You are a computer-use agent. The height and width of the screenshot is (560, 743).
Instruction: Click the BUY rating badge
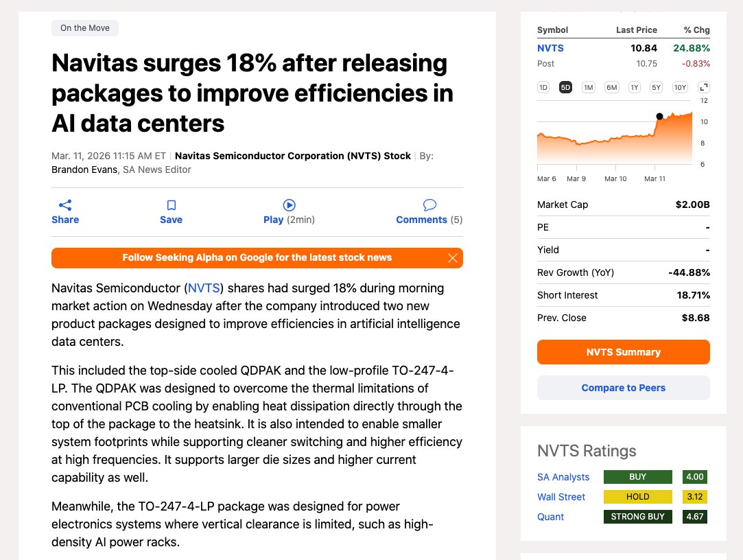(638, 477)
